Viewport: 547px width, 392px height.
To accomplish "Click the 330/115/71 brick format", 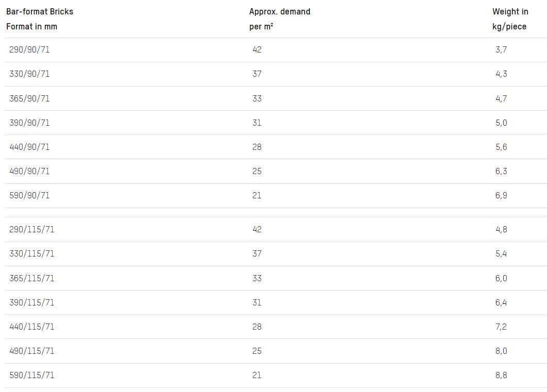I will pyautogui.click(x=31, y=253).
